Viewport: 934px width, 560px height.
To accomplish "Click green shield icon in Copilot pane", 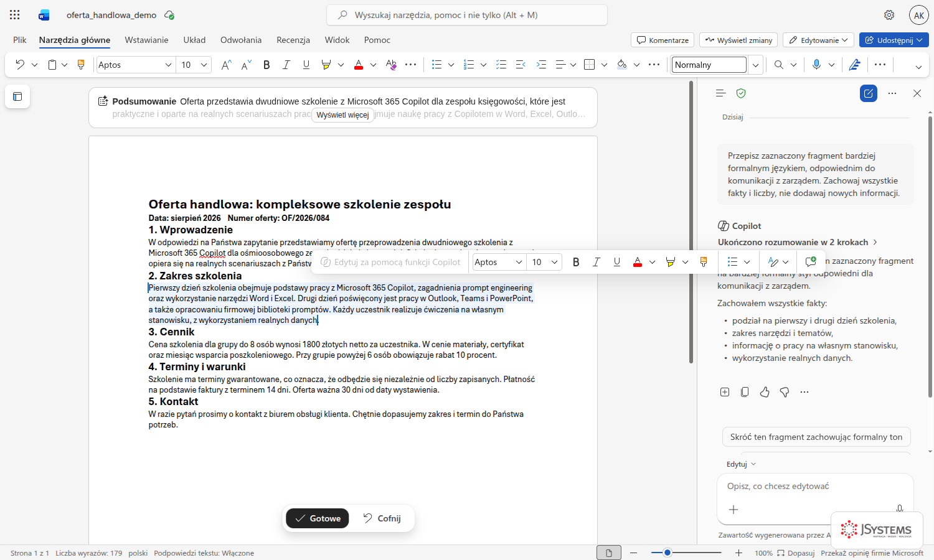I will click(x=741, y=93).
